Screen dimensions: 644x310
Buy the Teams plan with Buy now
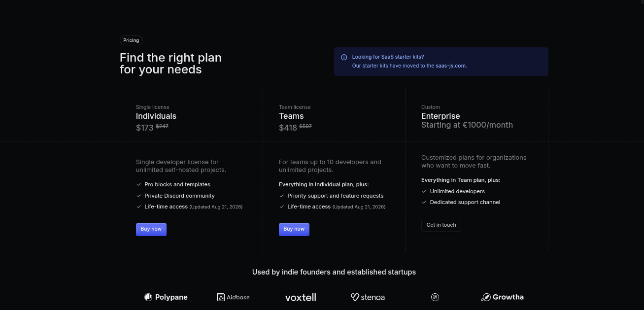[x=294, y=229]
